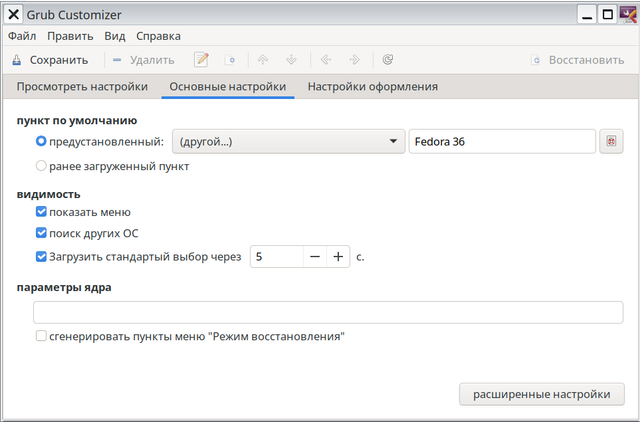Click the Восстановить button label

coord(587,60)
